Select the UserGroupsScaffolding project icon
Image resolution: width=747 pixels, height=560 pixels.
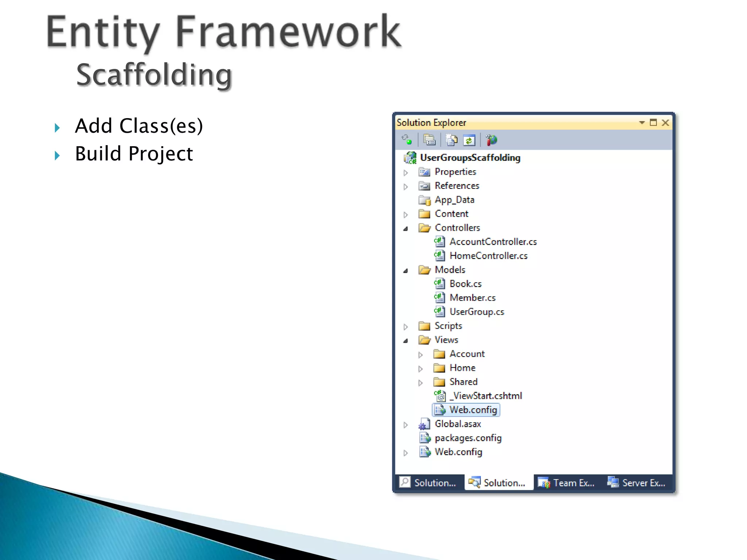tap(410, 158)
